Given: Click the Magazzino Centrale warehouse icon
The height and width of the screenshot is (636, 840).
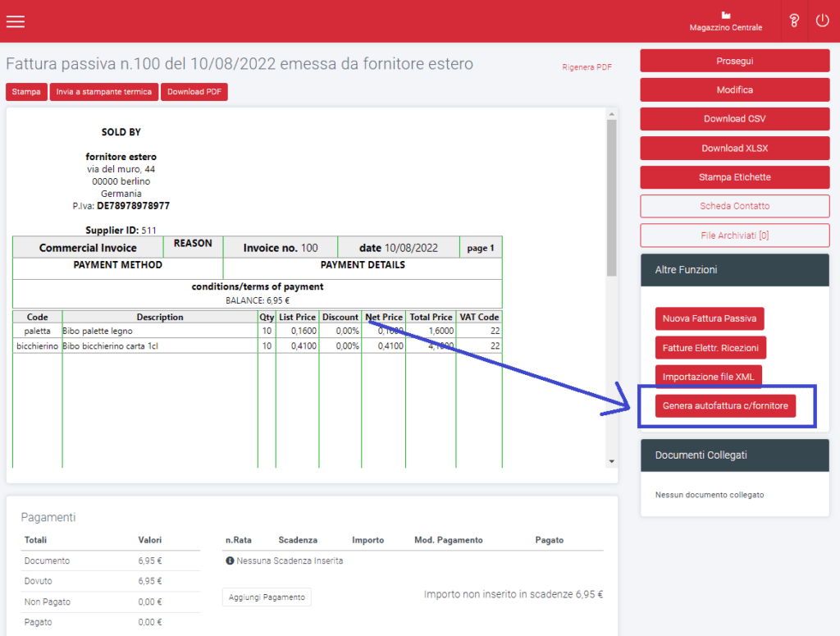Looking at the screenshot, I should tap(726, 15).
